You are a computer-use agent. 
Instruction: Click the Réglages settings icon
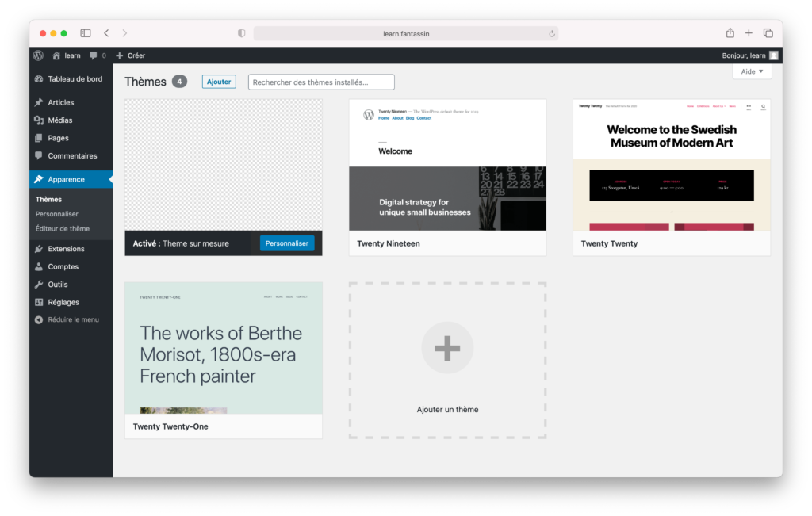pyautogui.click(x=39, y=302)
